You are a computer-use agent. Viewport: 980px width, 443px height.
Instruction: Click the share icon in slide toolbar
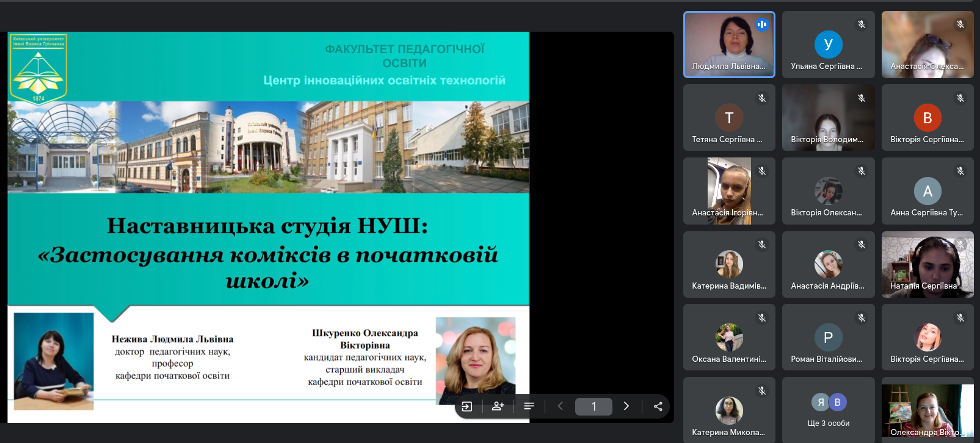point(658,406)
